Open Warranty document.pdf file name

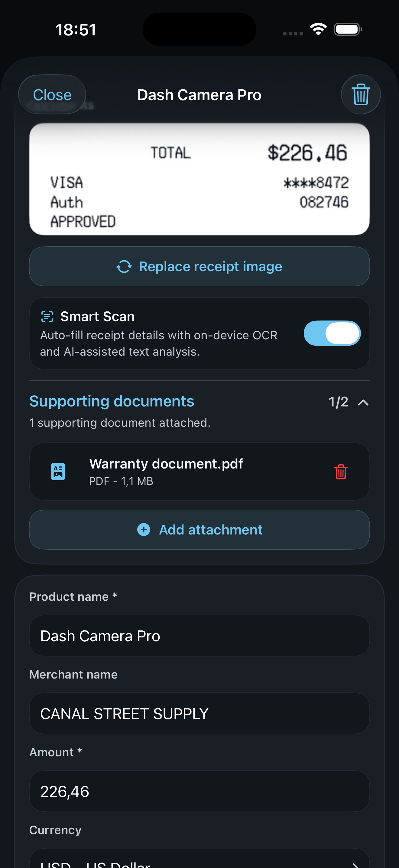coord(166,464)
